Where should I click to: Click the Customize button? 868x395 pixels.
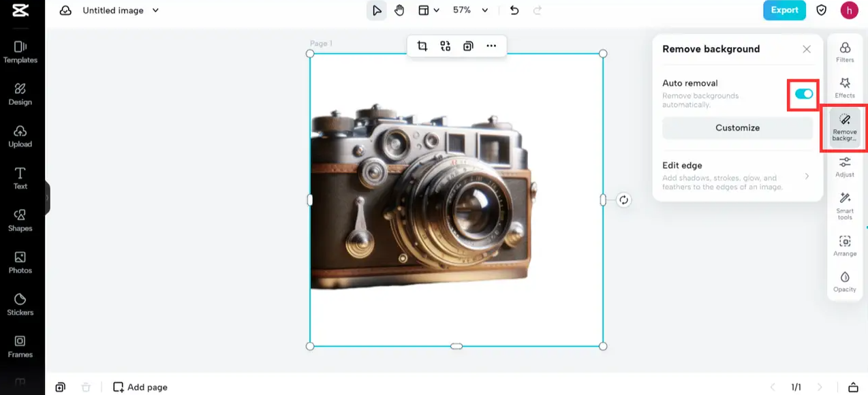(737, 128)
